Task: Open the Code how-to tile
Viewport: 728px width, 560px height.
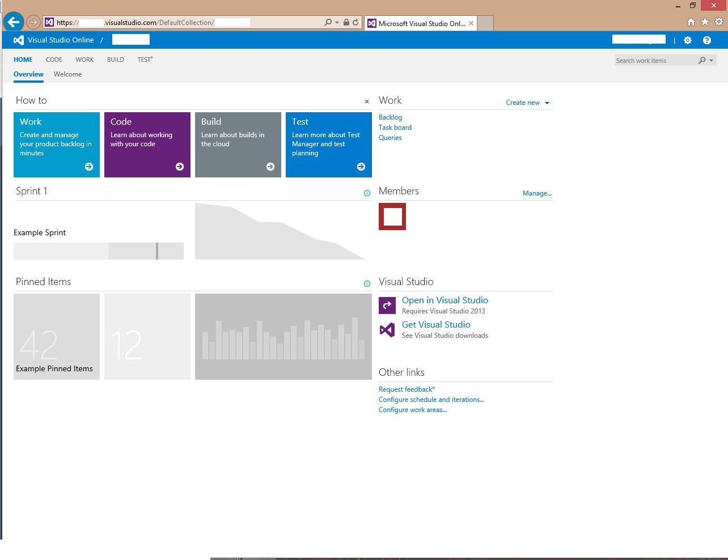Action: click(147, 145)
